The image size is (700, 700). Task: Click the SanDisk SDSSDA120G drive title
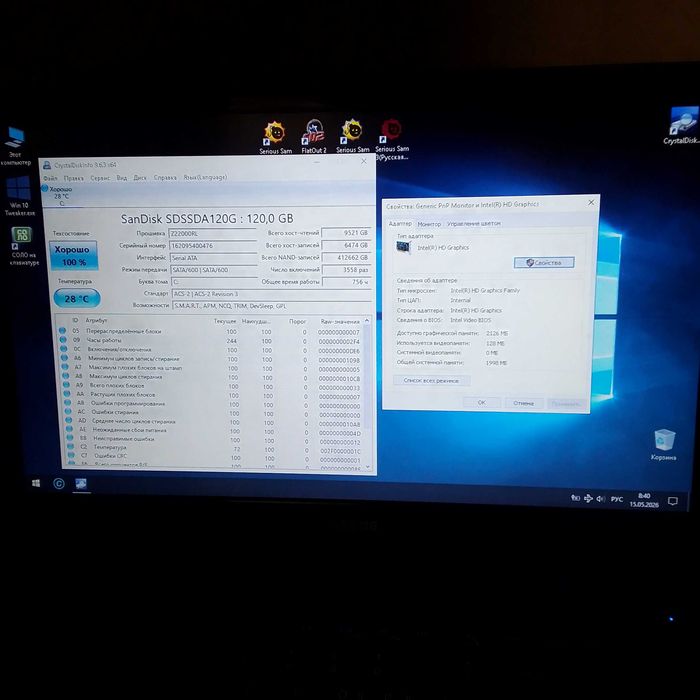click(207, 218)
